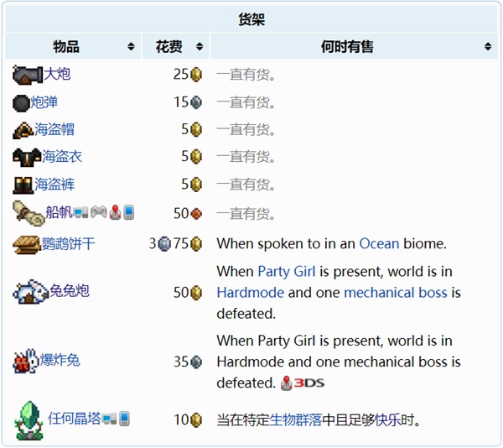503x448 pixels.
Task: Follow the Hardmode link
Action: [250, 293]
